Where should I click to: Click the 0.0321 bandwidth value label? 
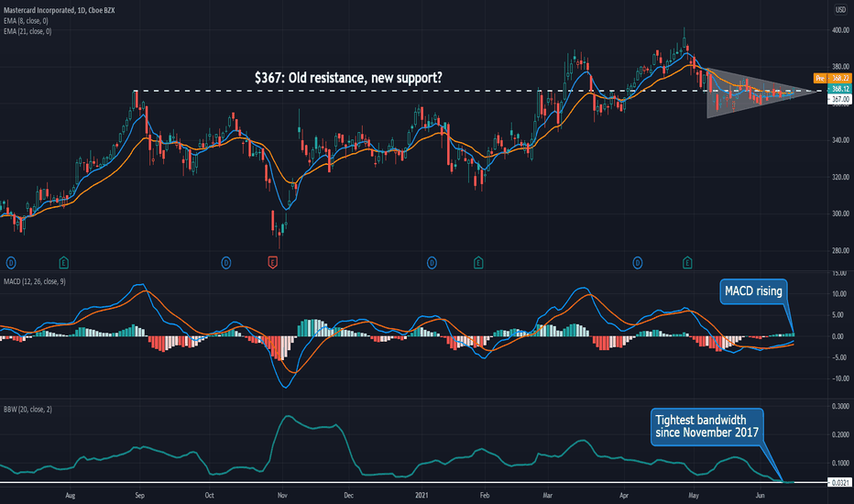point(839,483)
